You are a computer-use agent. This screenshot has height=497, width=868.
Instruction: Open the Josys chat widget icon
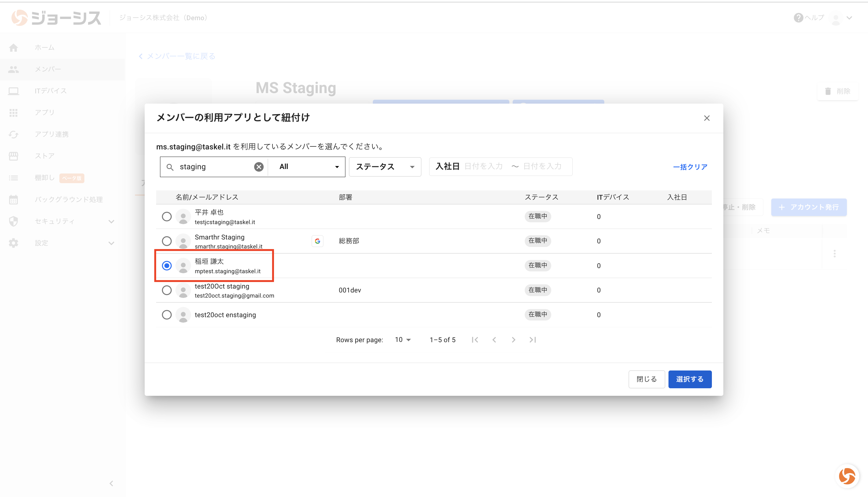847,476
